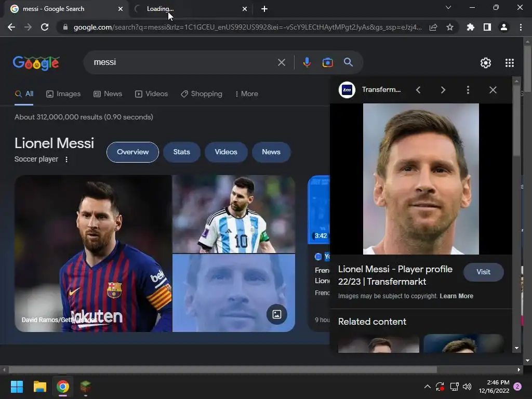Close the image preview panel
532x399 pixels.
click(493, 90)
